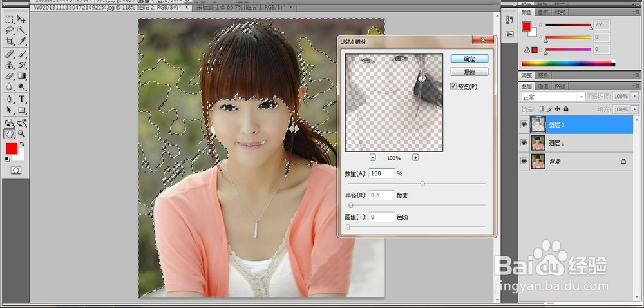The height and width of the screenshot is (308, 644).
Task: Select the 3D Rotate tool
Action: (10, 123)
